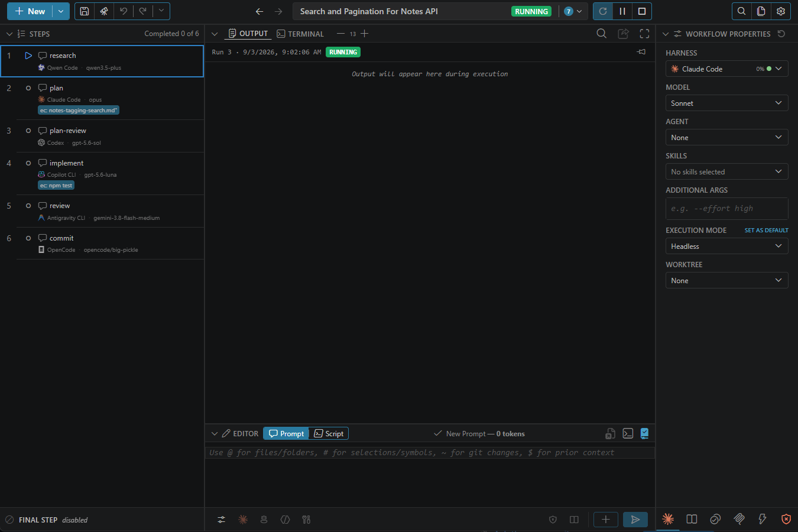Toggle the grey shield icon below the editor
The height and width of the screenshot is (532, 798).
click(x=553, y=520)
